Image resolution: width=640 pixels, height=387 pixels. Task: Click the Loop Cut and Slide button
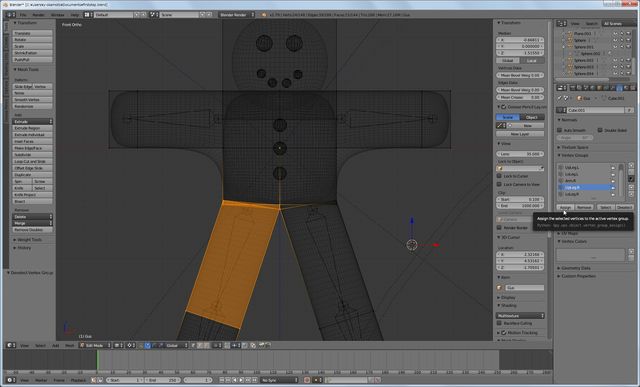(x=32, y=161)
